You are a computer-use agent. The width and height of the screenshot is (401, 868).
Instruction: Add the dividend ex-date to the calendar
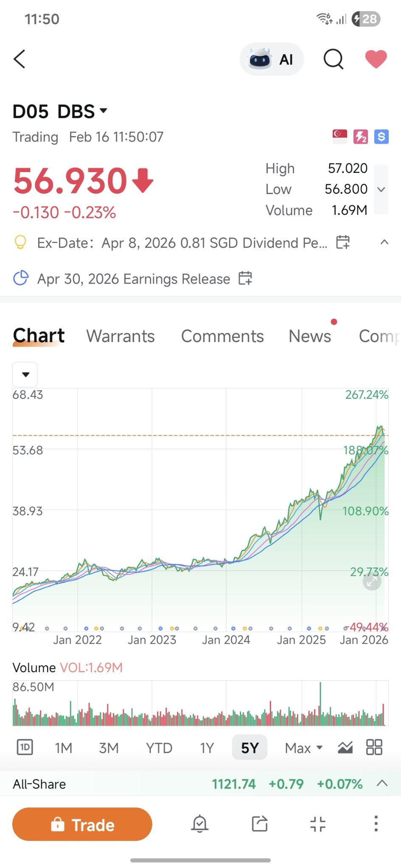point(343,242)
